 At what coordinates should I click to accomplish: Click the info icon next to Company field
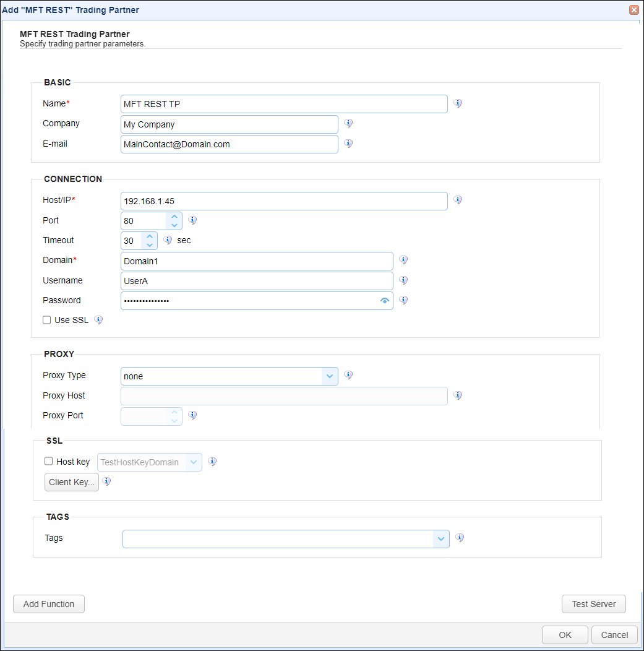point(348,124)
